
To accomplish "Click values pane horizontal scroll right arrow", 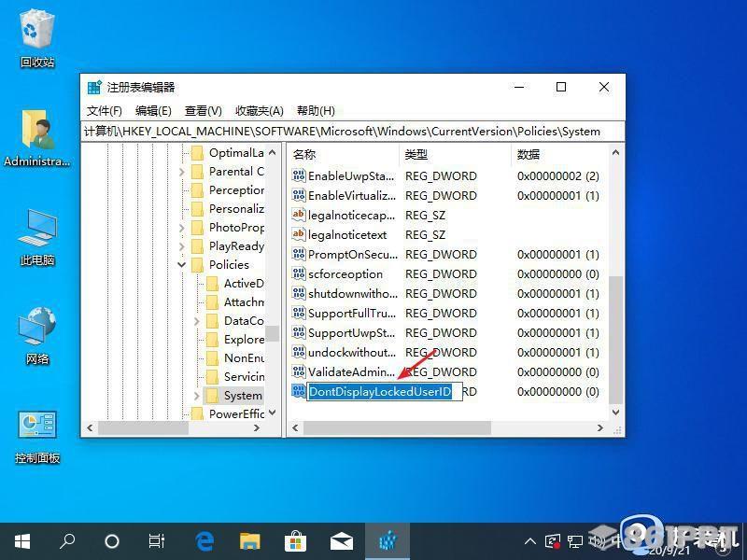I will pos(600,428).
